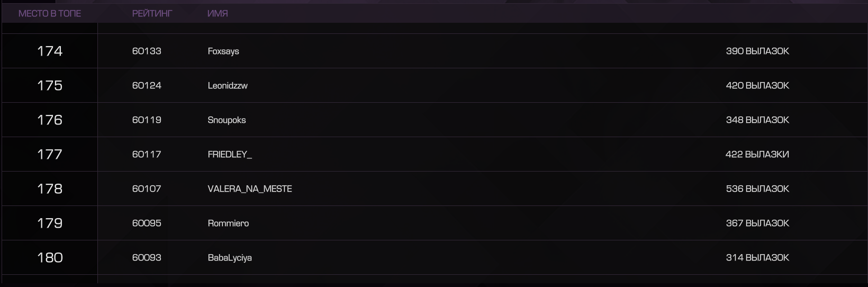Click the 390 ВЫЛАЗОК sorties count
The height and width of the screenshot is (287, 868).
point(757,51)
